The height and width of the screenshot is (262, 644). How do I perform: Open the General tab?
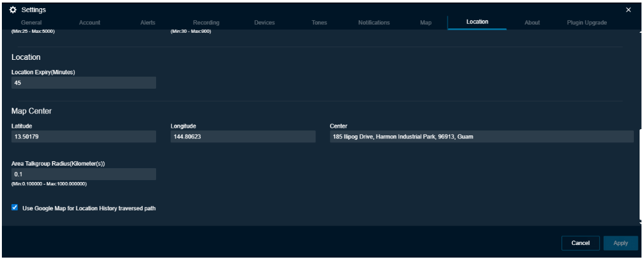coord(31,23)
